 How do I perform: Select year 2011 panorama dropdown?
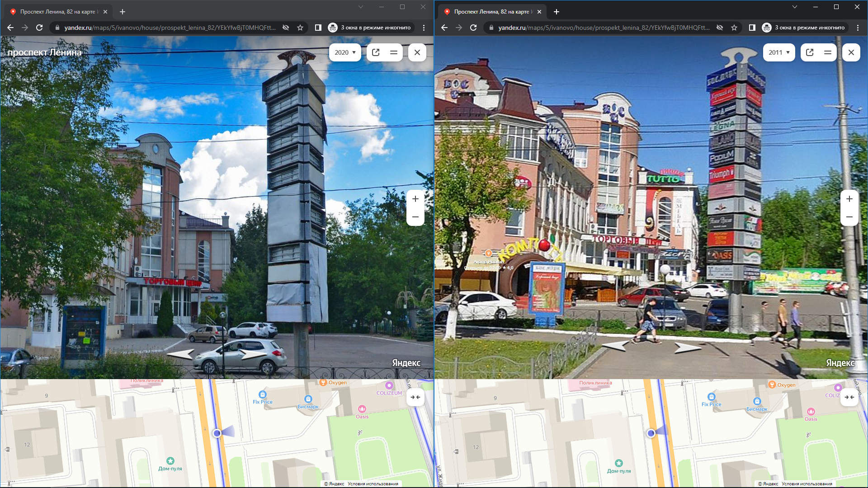pyautogui.click(x=779, y=52)
